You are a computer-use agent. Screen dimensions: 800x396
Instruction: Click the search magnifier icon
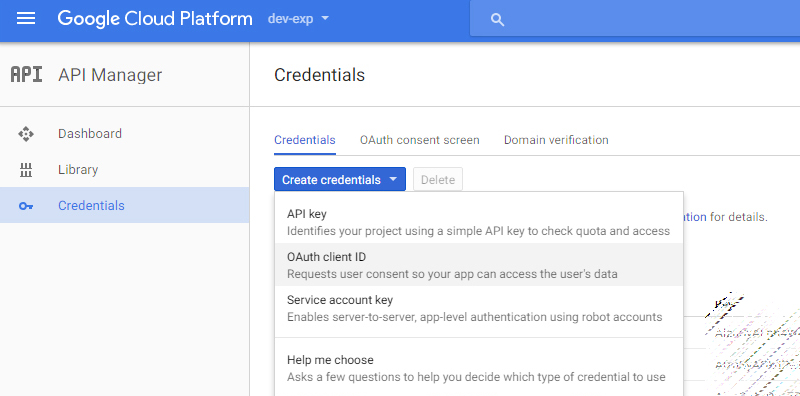[497, 20]
